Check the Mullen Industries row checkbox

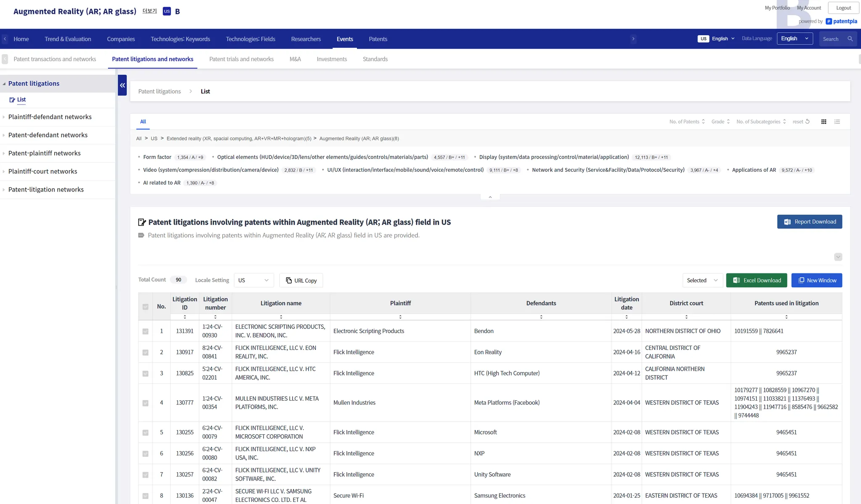[x=145, y=403]
